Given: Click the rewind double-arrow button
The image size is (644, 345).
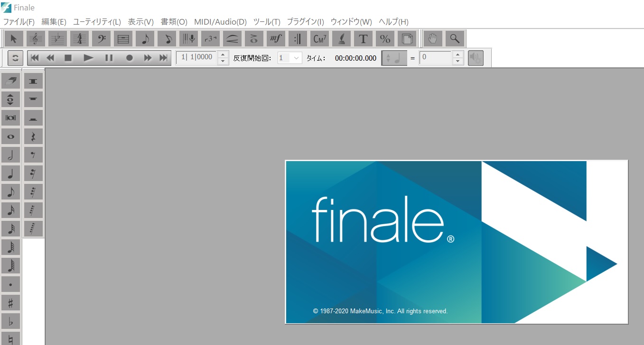Looking at the screenshot, I should [x=50, y=58].
